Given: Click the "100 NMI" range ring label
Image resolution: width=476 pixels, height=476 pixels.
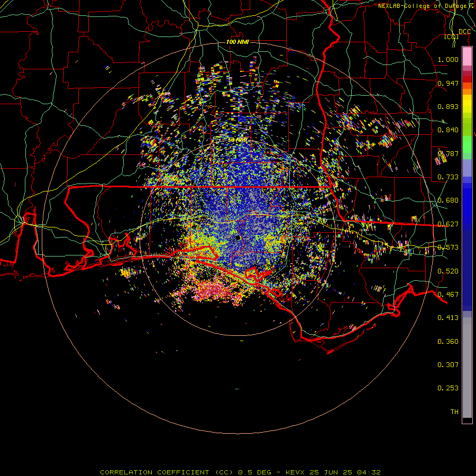Looking at the screenshot, I should point(237,42).
